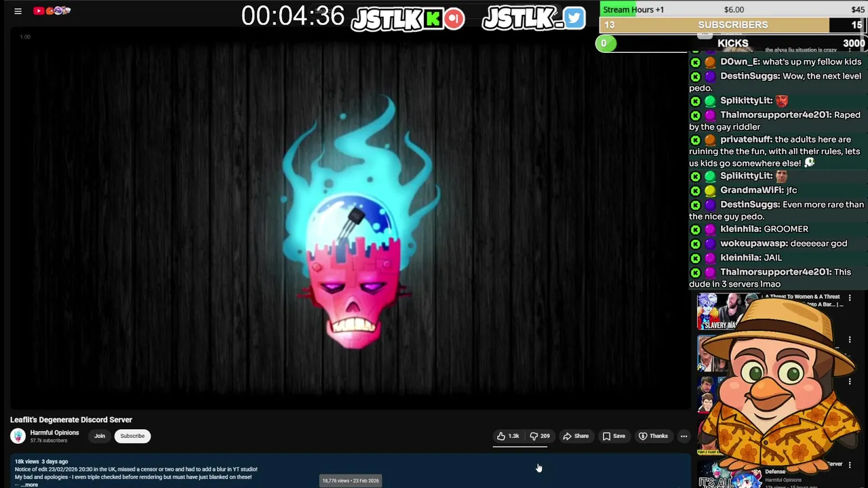
Task: Click the video title Leaflit's Degenerate Discord Server
Action: tap(71, 420)
